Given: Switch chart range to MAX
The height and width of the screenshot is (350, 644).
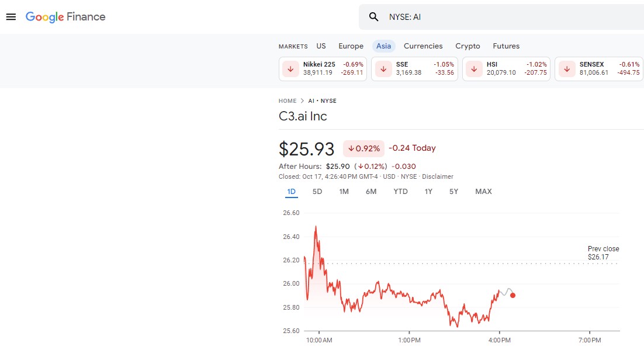Looking at the screenshot, I should [483, 192].
